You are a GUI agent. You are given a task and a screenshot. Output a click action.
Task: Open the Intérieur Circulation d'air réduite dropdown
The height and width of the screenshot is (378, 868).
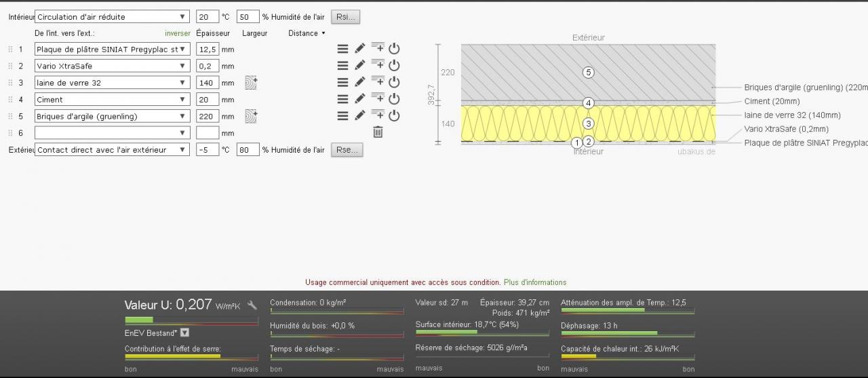pos(112,17)
